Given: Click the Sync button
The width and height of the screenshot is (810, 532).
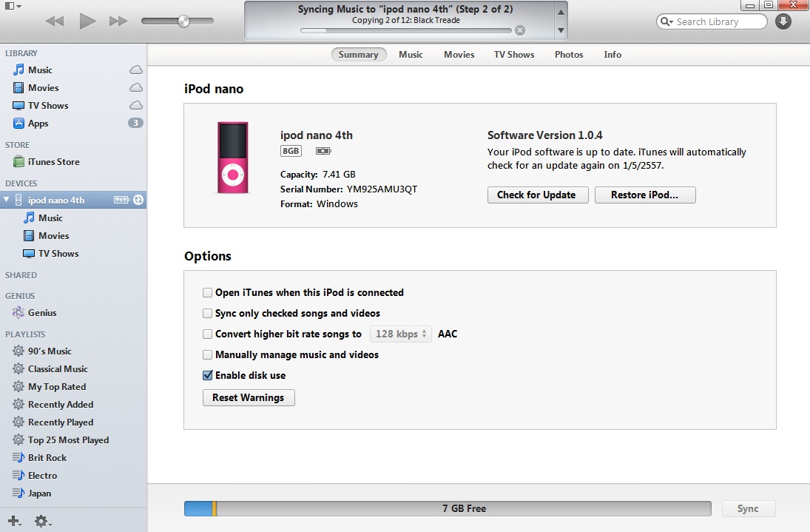Looking at the screenshot, I should click(748, 508).
